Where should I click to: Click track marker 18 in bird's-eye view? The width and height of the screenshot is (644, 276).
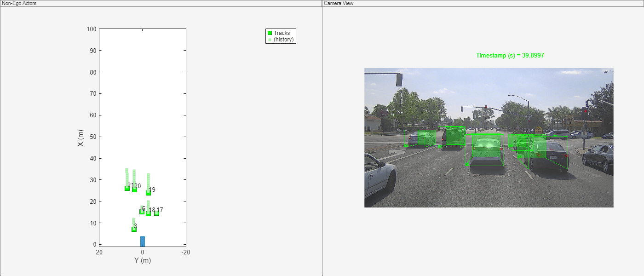(x=148, y=214)
